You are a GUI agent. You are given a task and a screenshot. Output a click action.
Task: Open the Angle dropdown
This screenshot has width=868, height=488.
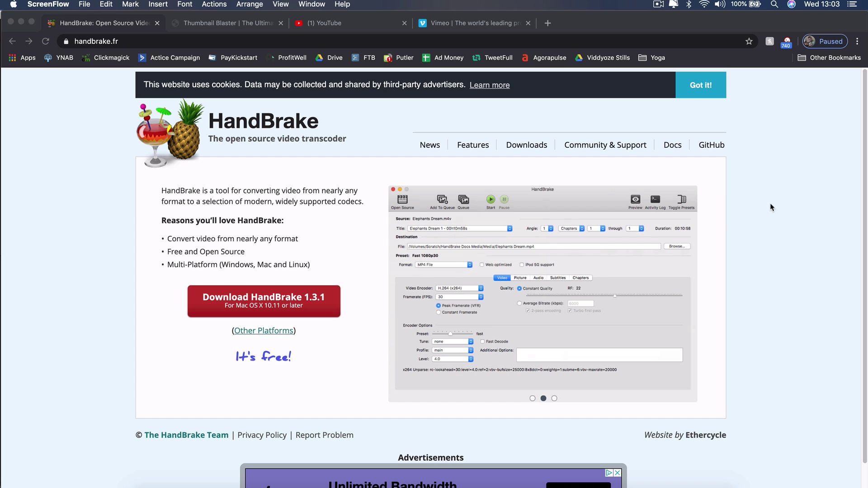(x=547, y=229)
